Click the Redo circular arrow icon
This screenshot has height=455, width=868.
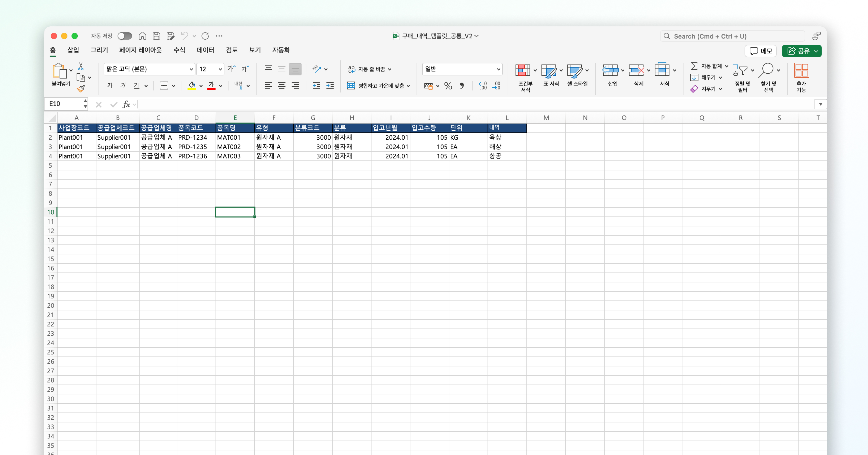click(205, 36)
